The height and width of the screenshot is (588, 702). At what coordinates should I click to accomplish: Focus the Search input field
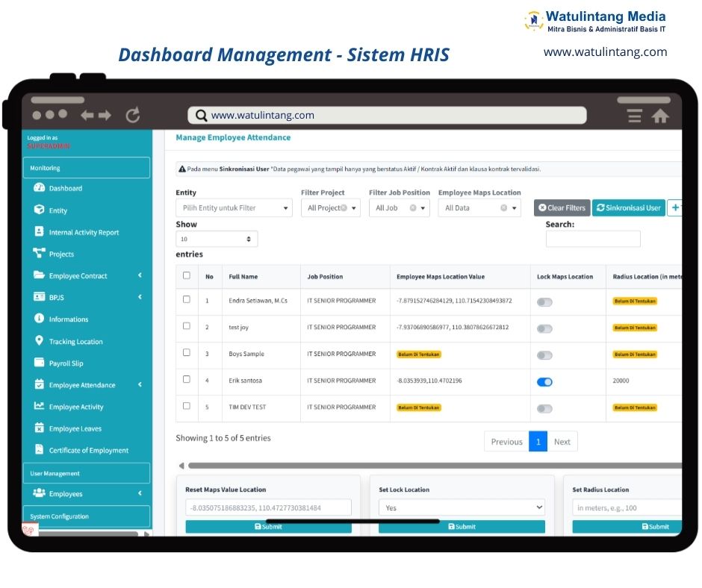593,239
